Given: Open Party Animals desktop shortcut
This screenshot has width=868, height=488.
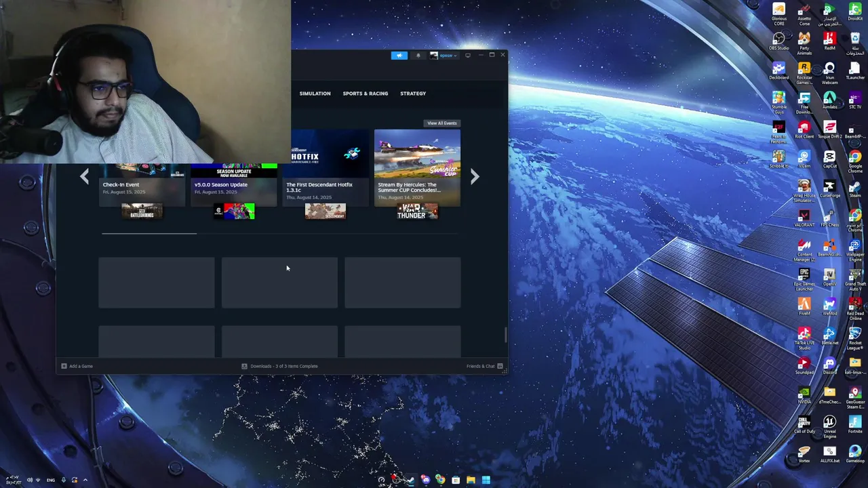Looking at the screenshot, I should (804, 43).
